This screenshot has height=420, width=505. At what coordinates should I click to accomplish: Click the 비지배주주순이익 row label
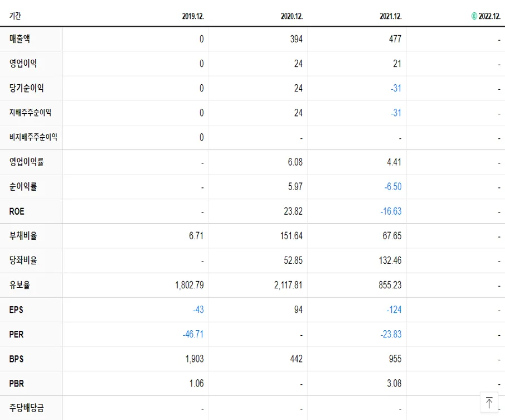tap(33, 137)
